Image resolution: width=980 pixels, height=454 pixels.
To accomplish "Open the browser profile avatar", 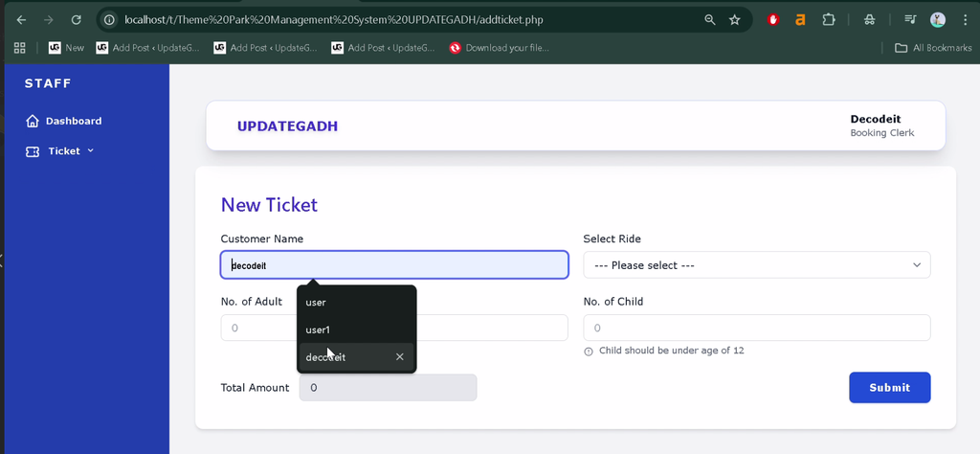I will click(x=938, y=20).
